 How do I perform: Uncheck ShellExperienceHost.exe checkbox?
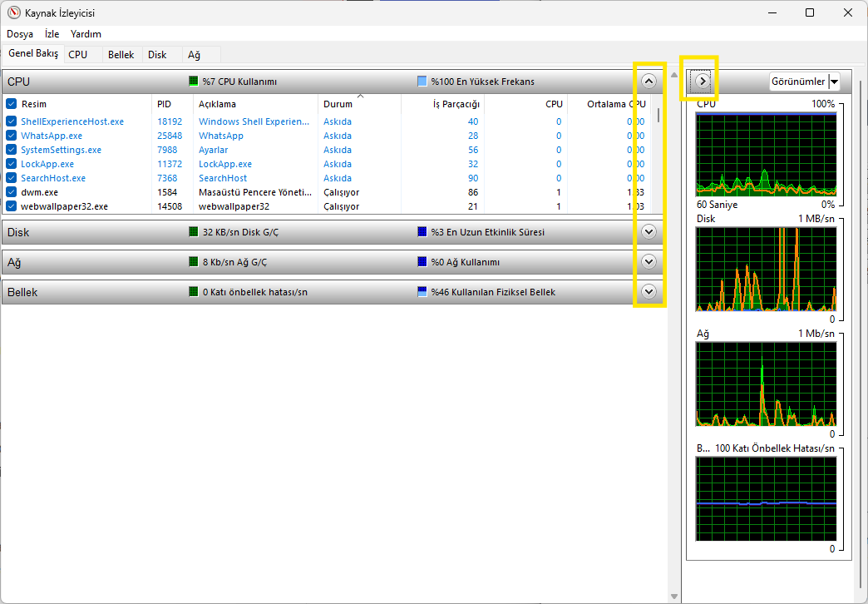pyautogui.click(x=11, y=121)
